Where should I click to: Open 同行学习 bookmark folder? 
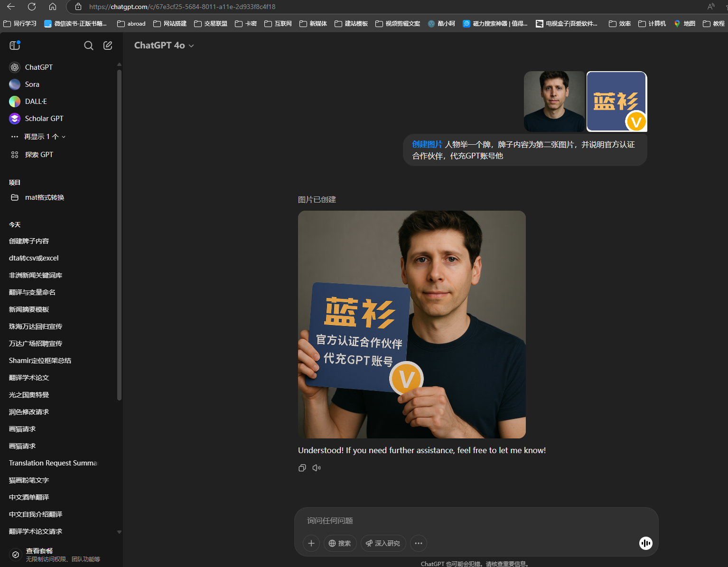(20, 24)
